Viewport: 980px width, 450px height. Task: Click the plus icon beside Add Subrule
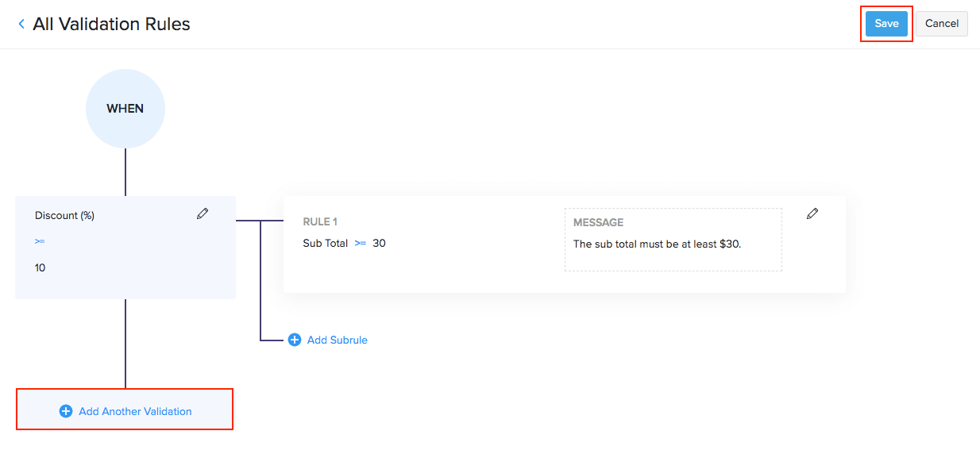click(x=295, y=340)
